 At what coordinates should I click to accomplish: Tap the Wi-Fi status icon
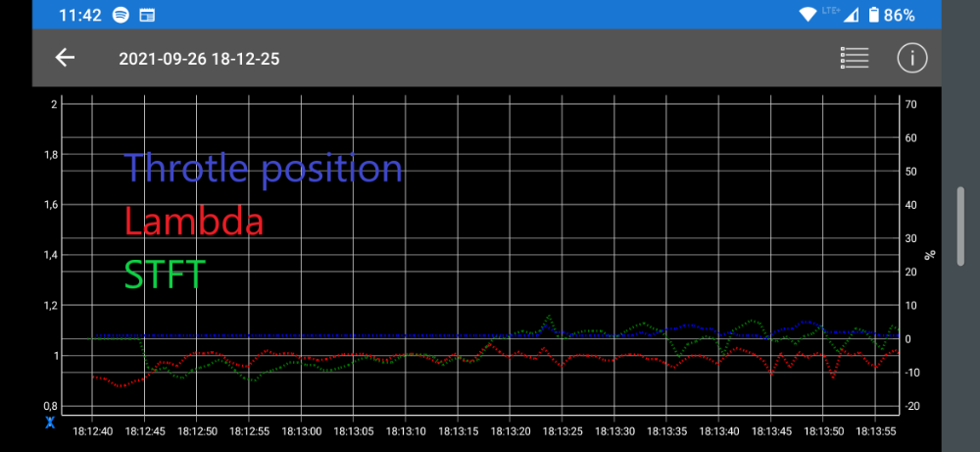pyautogui.click(x=808, y=15)
